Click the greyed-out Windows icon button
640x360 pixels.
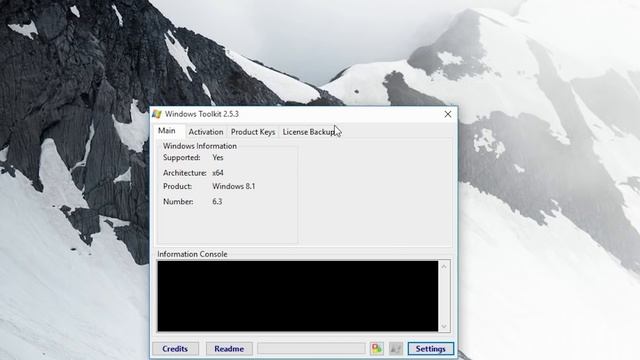(396, 349)
